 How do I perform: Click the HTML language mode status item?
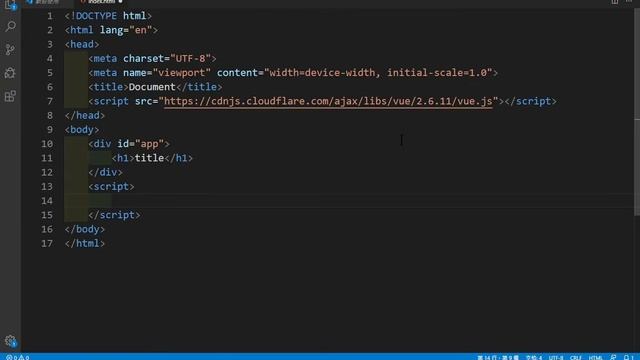pyautogui.click(x=596, y=357)
